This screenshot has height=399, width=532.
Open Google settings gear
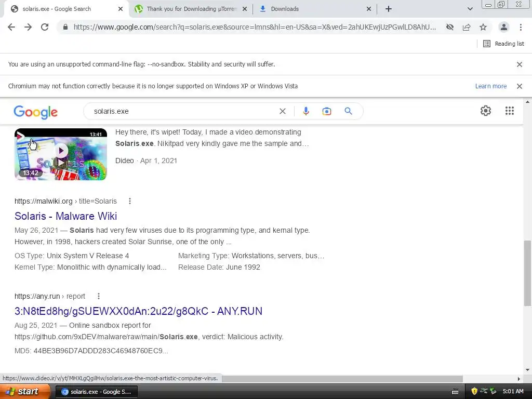pyautogui.click(x=486, y=111)
